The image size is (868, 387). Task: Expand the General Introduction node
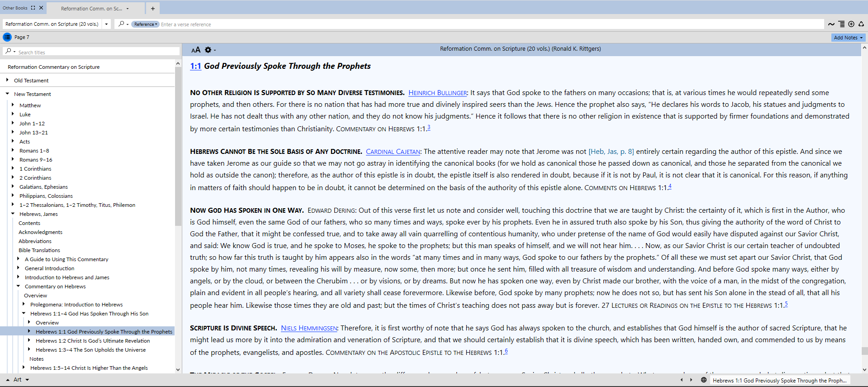click(x=18, y=268)
